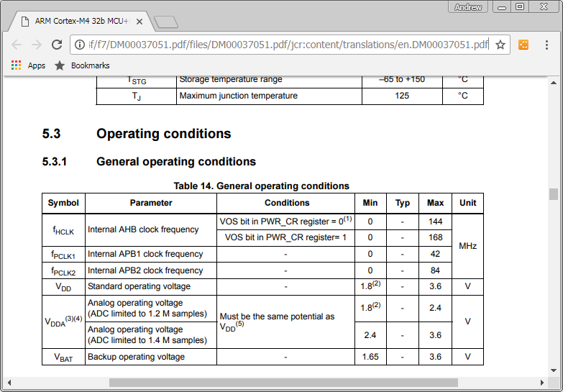The image size is (563, 392).
Task: Maximize the Chrome window
Action: 520,7
